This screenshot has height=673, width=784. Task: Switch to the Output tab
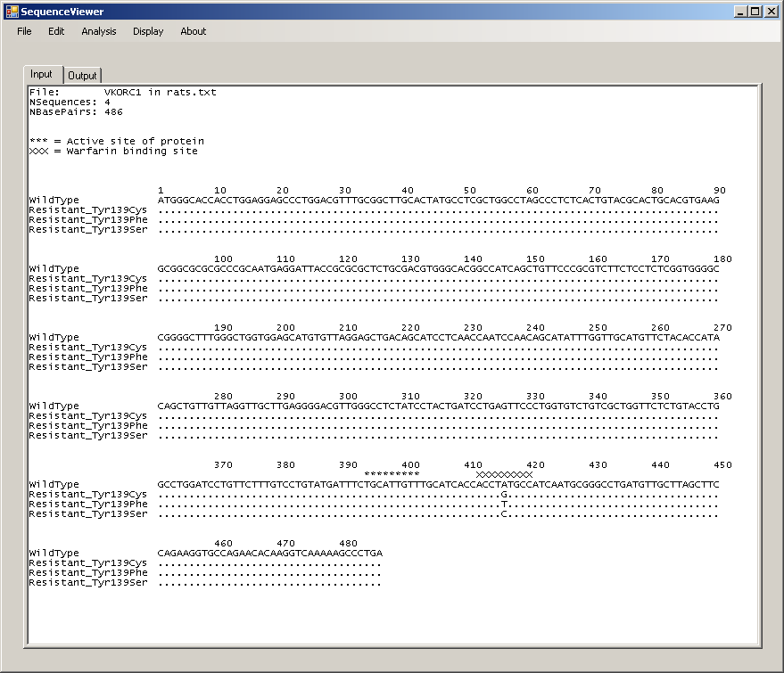83,76
